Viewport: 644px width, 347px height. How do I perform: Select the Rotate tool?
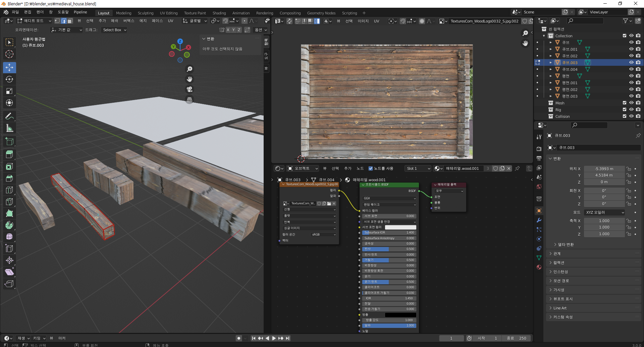click(9, 79)
